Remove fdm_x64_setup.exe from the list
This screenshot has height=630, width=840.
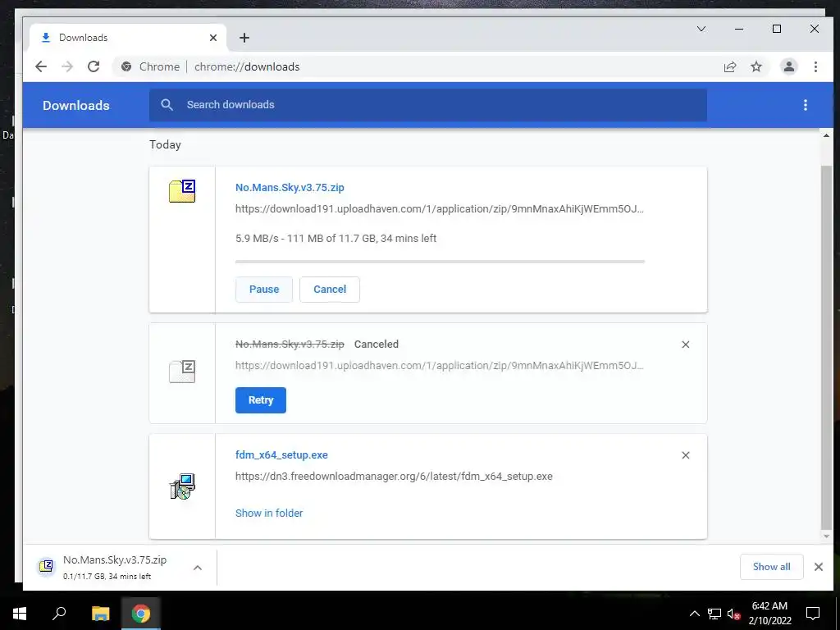(686, 455)
